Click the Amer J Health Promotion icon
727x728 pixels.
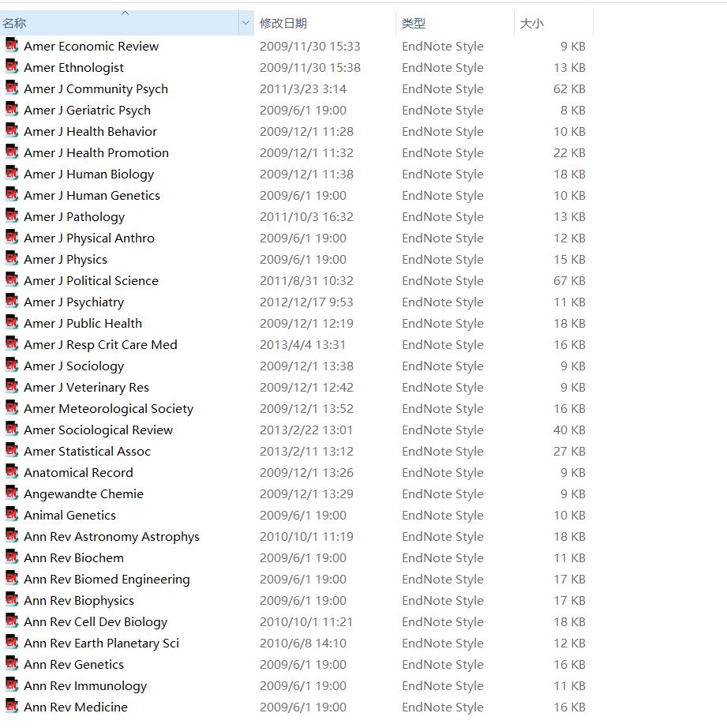(x=12, y=152)
